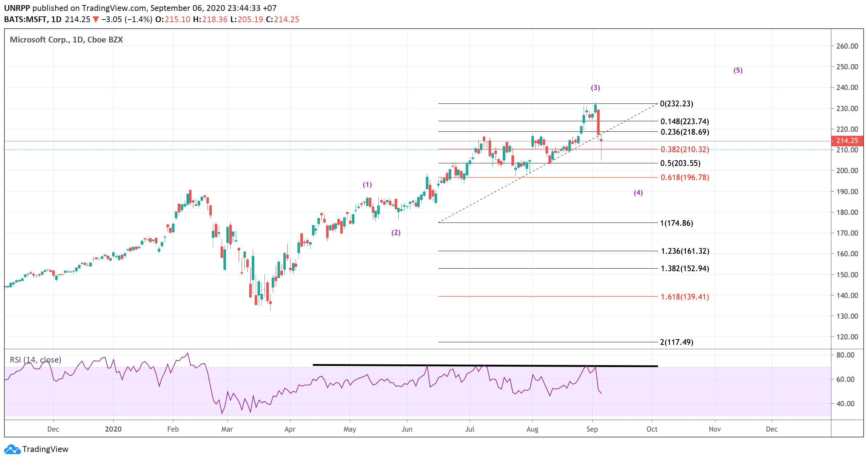
Task: Select the 0.5(203.55) Fibonacci label
Action: (680, 163)
